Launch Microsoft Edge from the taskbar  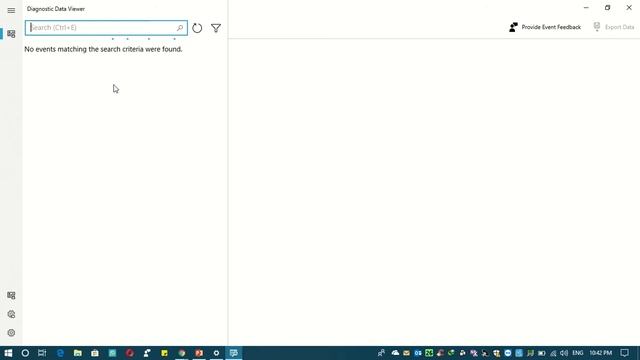coord(60,353)
